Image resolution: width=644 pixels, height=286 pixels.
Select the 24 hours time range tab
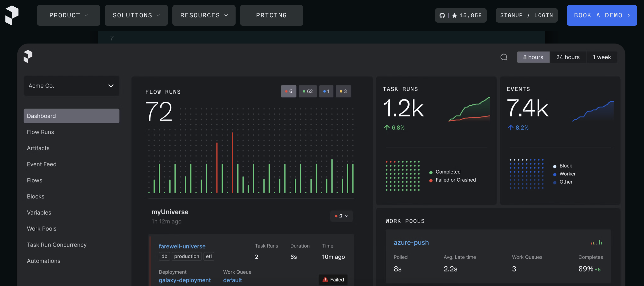click(x=568, y=57)
